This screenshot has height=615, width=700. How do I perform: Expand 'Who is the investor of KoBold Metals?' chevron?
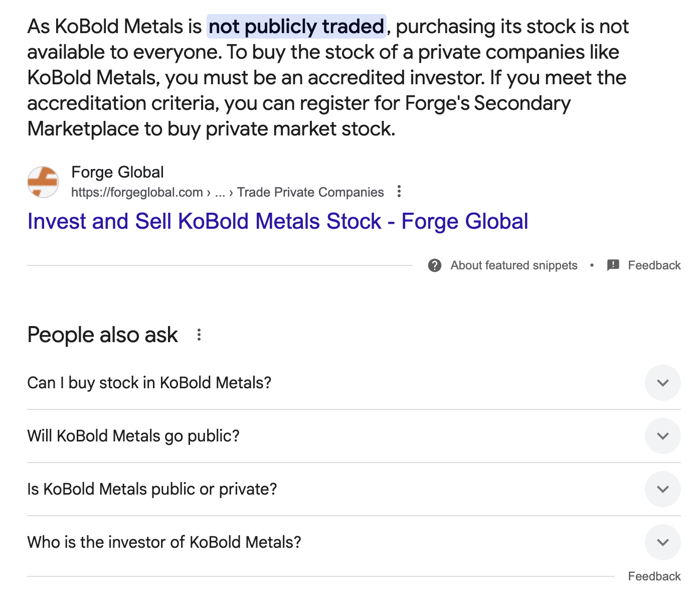[x=663, y=542]
